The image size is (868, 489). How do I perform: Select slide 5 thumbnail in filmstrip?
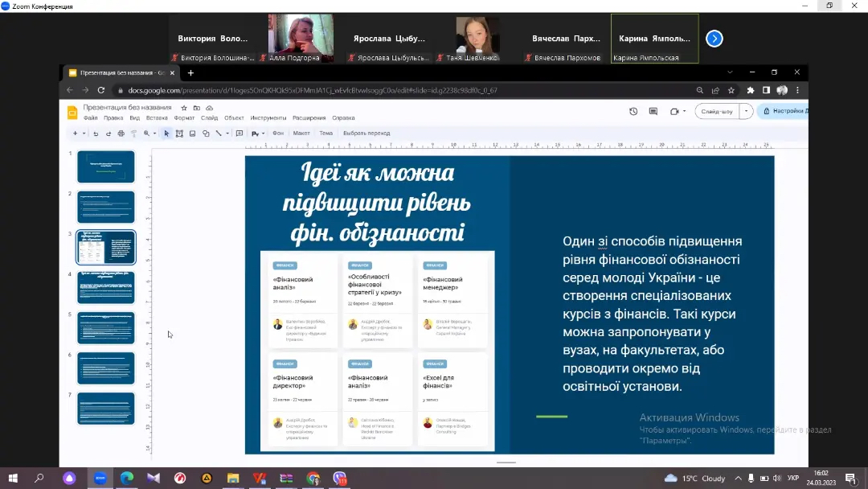(105, 328)
